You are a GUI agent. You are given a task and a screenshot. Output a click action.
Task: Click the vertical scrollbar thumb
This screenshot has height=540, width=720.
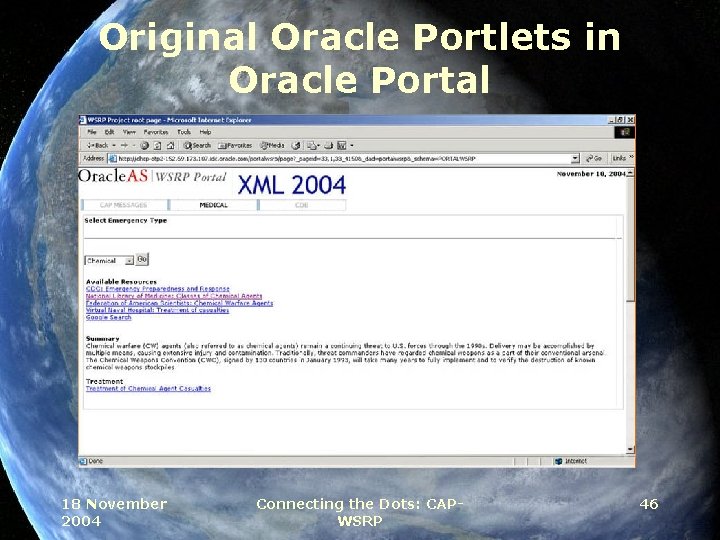630,239
